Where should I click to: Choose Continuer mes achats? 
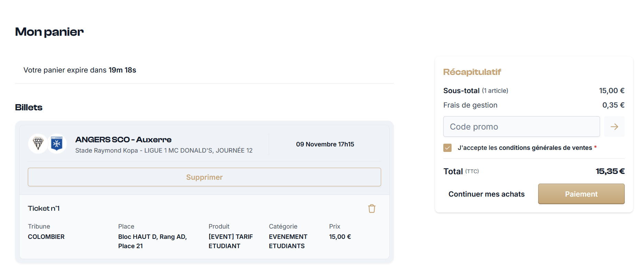[x=486, y=194]
